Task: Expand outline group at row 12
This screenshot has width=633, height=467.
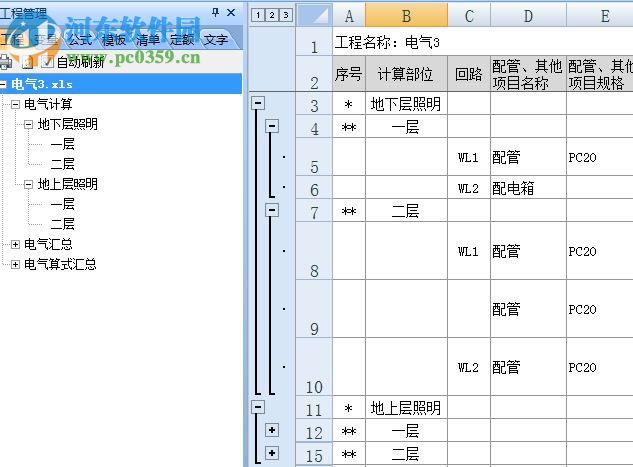Action: tap(272, 430)
